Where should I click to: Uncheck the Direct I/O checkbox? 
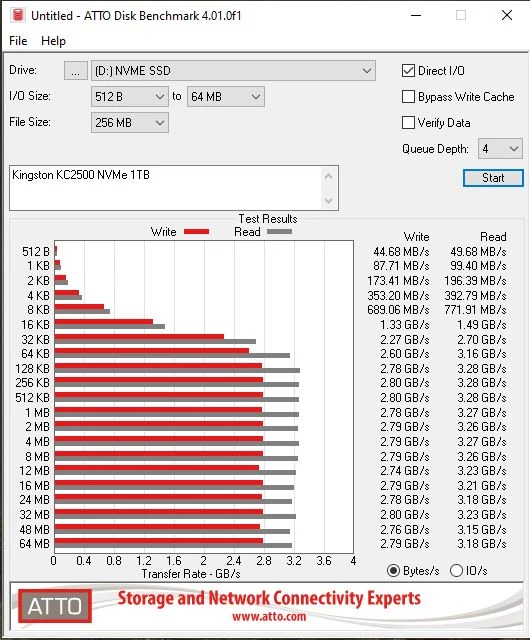[408, 71]
